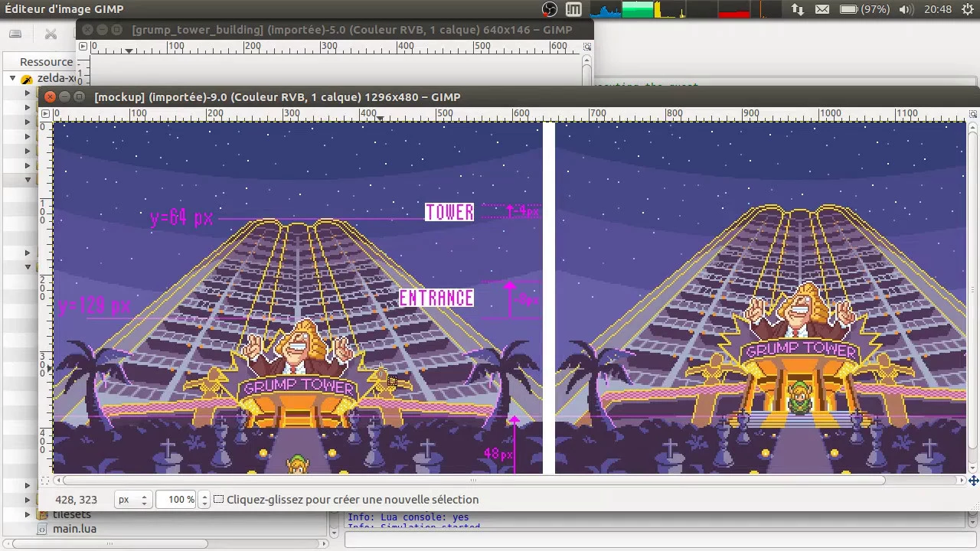Open the zoom level dropdown arrows
This screenshot has width=980, height=551.
click(204, 500)
